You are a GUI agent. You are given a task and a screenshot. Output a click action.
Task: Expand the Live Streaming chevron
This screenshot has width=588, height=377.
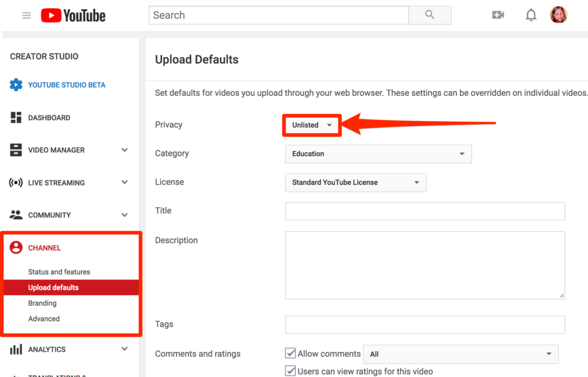click(x=125, y=183)
